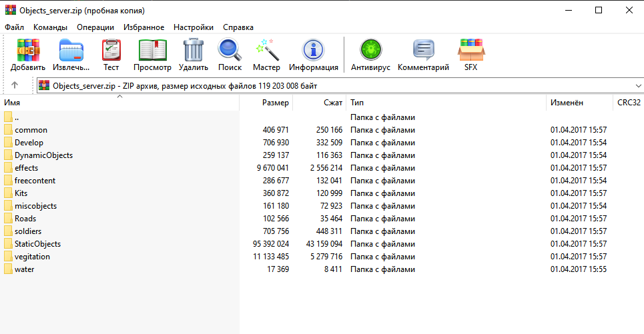Viewport: 644px width, 334px height.
Task: Open the Настройки menu
Action: [x=193, y=27]
